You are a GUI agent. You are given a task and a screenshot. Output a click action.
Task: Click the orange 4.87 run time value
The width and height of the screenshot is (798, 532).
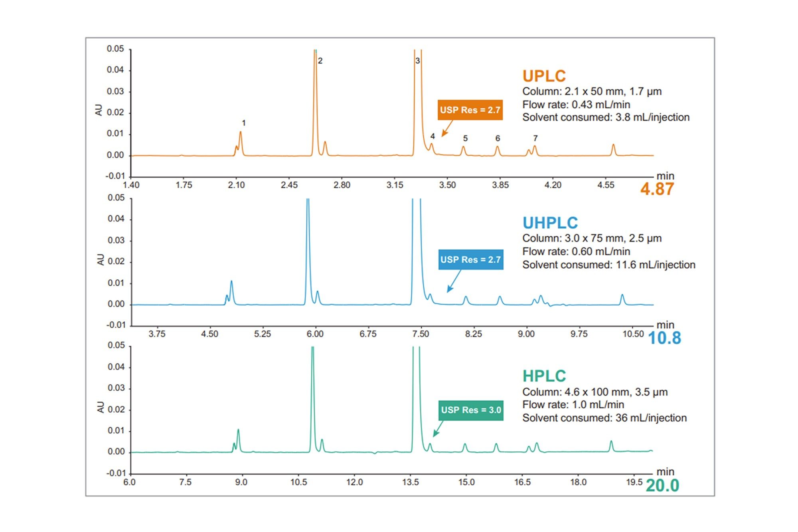pos(657,189)
